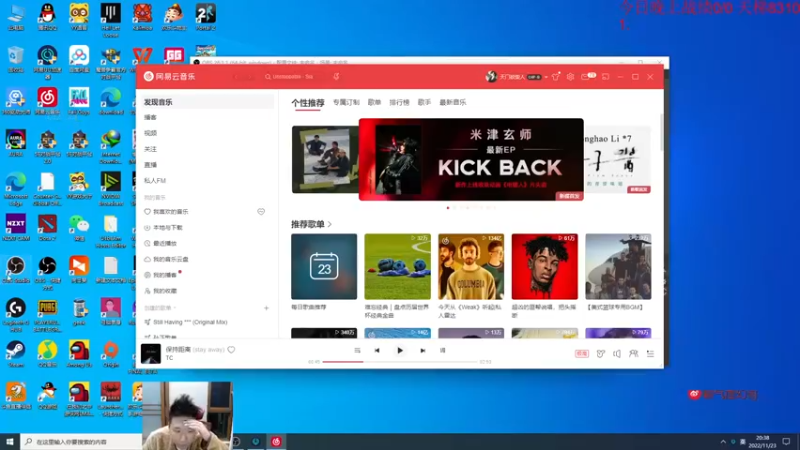Screen dimensions: 800x450
Task: Switch to 排行榜 tab
Action: (x=399, y=103)
